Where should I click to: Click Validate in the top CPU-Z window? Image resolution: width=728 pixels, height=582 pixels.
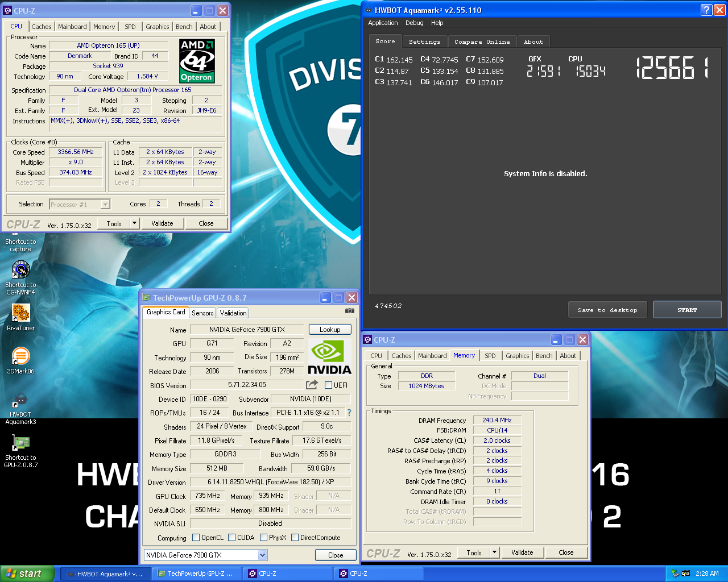(162, 223)
